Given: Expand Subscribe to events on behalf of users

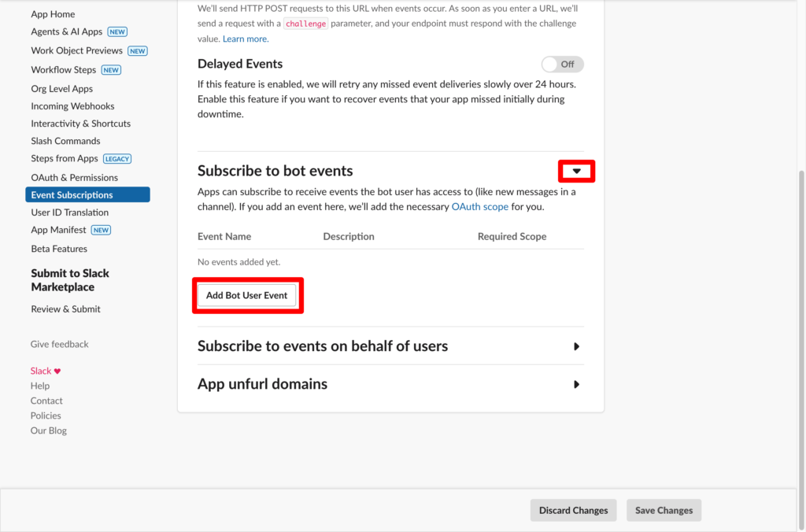Looking at the screenshot, I should tap(576, 346).
